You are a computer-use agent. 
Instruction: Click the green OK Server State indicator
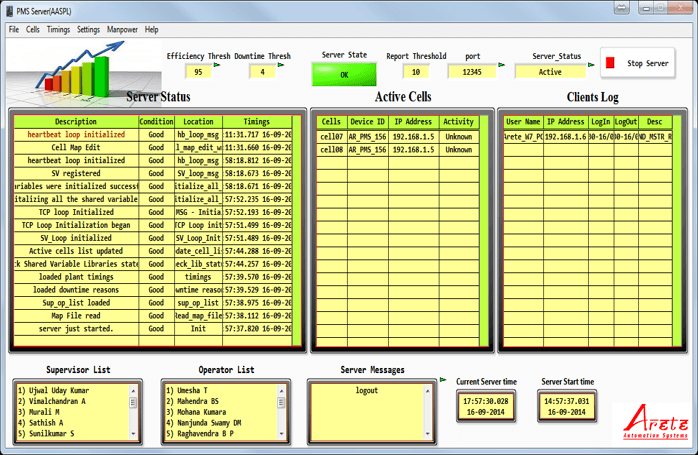pos(344,74)
